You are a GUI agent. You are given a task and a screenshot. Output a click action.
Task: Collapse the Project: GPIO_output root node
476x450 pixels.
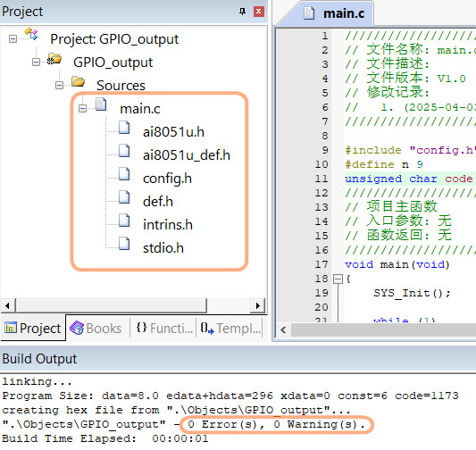click(13, 39)
